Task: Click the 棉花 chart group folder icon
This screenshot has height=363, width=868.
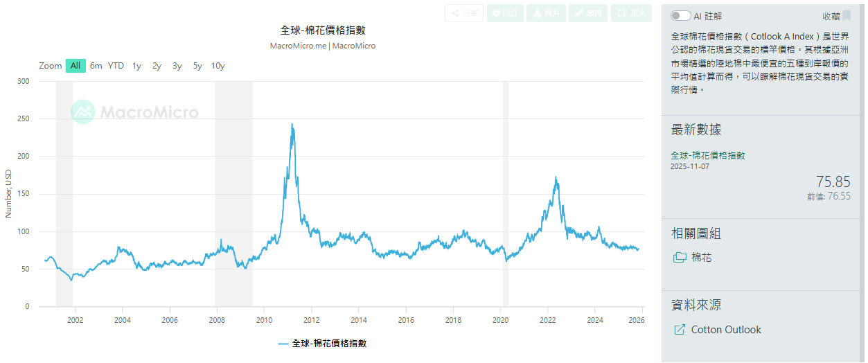Action: pyautogui.click(x=680, y=258)
